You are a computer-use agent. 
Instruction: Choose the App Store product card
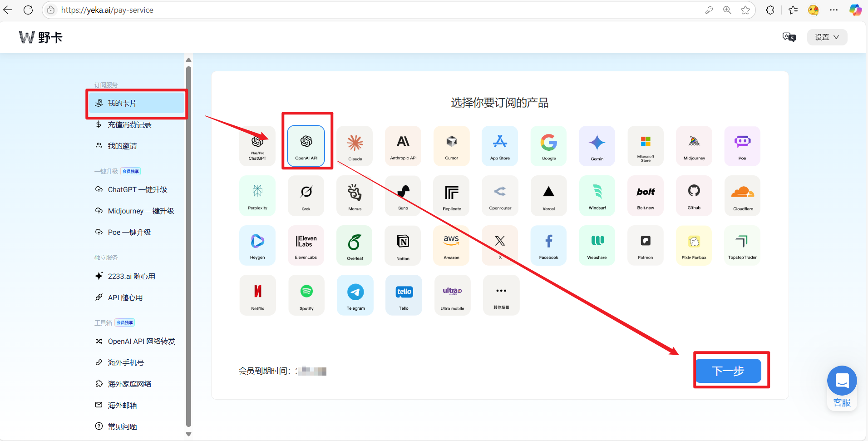coord(500,146)
